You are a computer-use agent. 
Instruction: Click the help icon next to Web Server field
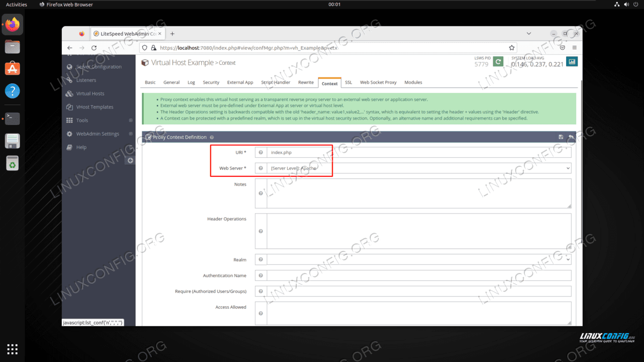pyautogui.click(x=261, y=168)
